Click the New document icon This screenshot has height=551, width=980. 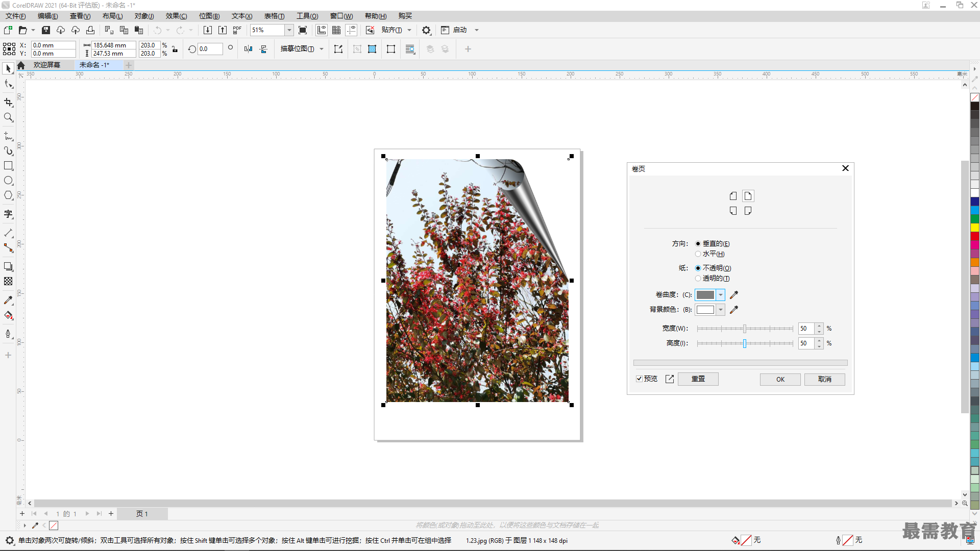pyautogui.click(x=8, y=30)
